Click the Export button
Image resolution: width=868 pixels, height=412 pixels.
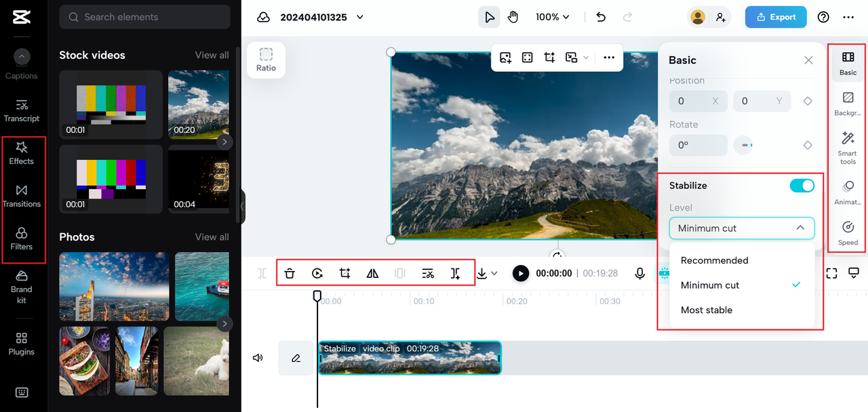pos(776,17)
